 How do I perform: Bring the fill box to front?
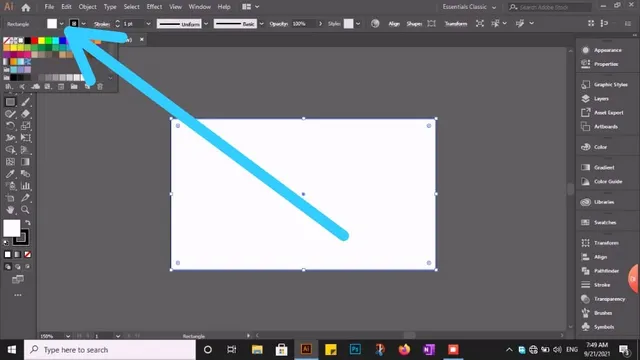(x=12, y=228)
